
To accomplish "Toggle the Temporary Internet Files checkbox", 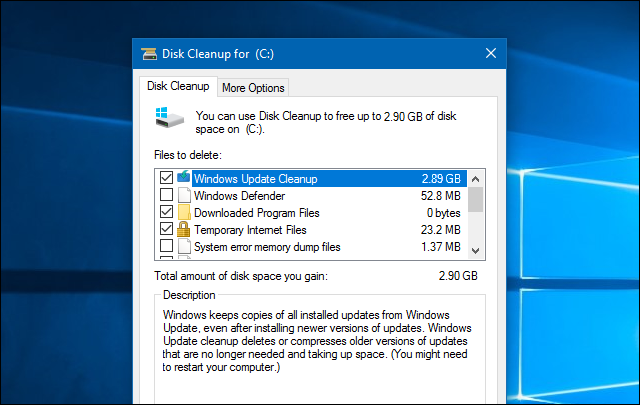I will (166, 230).
